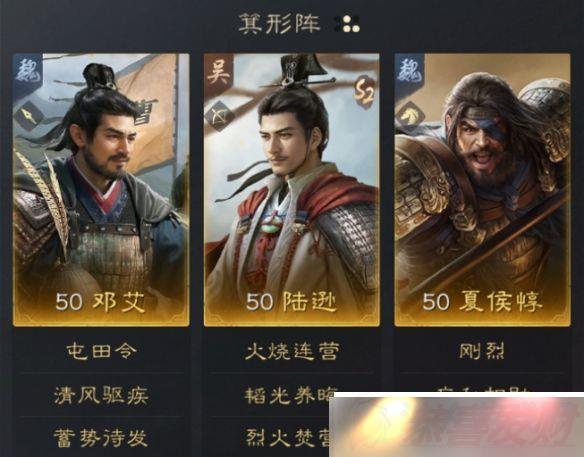The height and width of the screenshot is (457, 584).
Task: Click the 吴 faction badge on 陆逊
Action: click(219, 72)
